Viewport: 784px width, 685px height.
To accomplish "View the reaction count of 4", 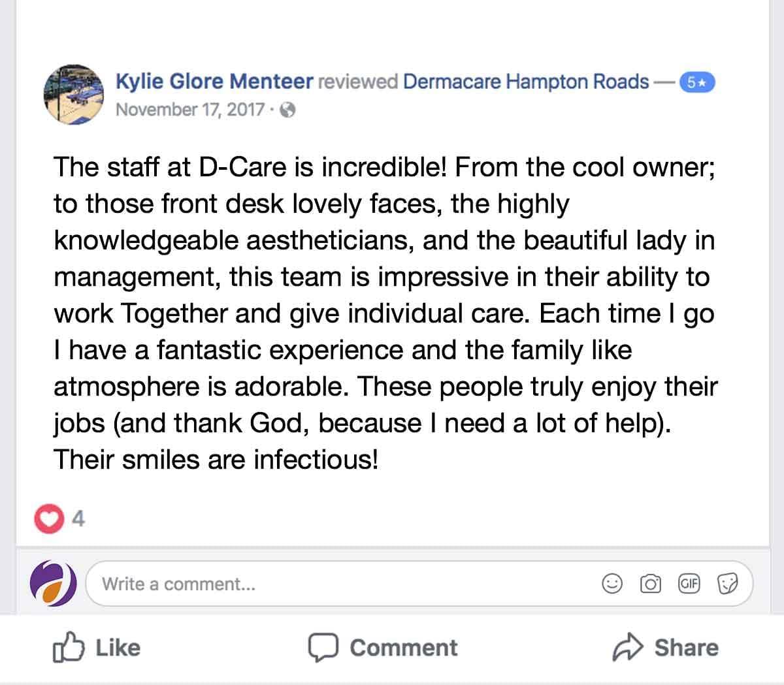I will pos(78,519).
